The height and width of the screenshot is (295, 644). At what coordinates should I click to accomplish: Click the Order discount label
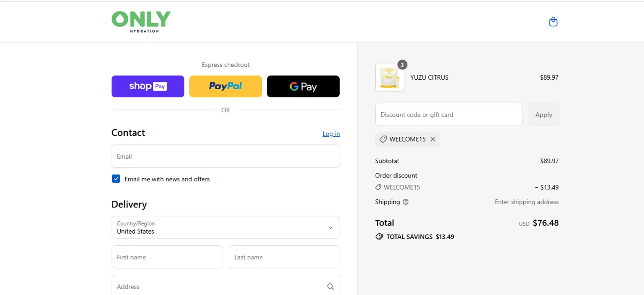396,175
